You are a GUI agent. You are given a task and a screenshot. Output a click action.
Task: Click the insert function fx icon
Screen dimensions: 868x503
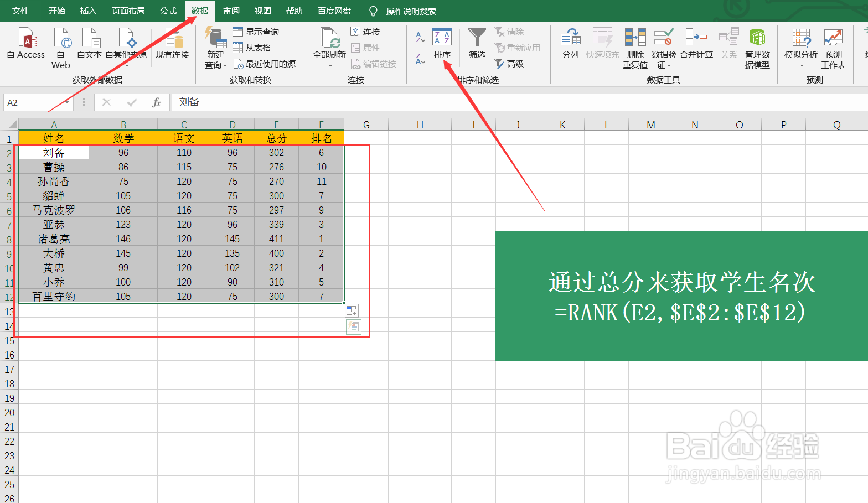pyautogui.click(x=156, y=102)
